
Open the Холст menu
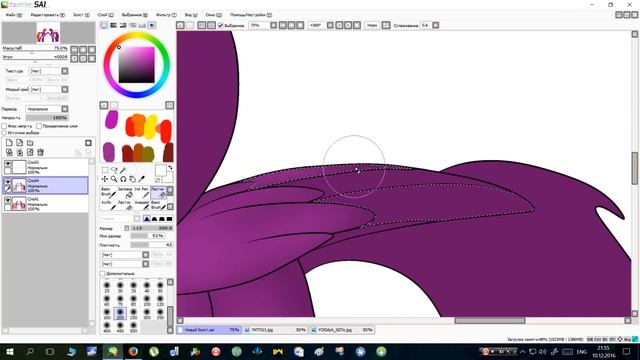click(x=81, y=15)
